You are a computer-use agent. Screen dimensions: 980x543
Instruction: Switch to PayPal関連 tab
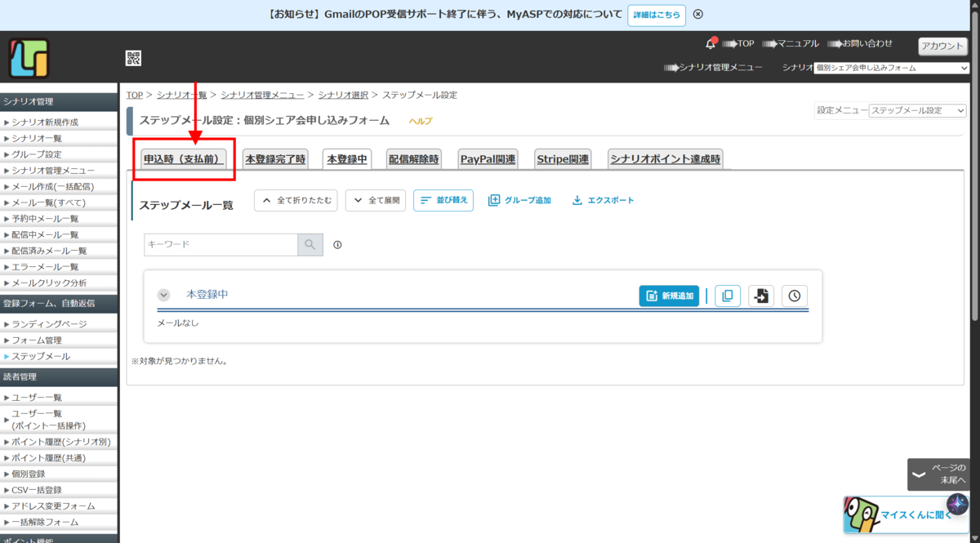tap(488, 159)
